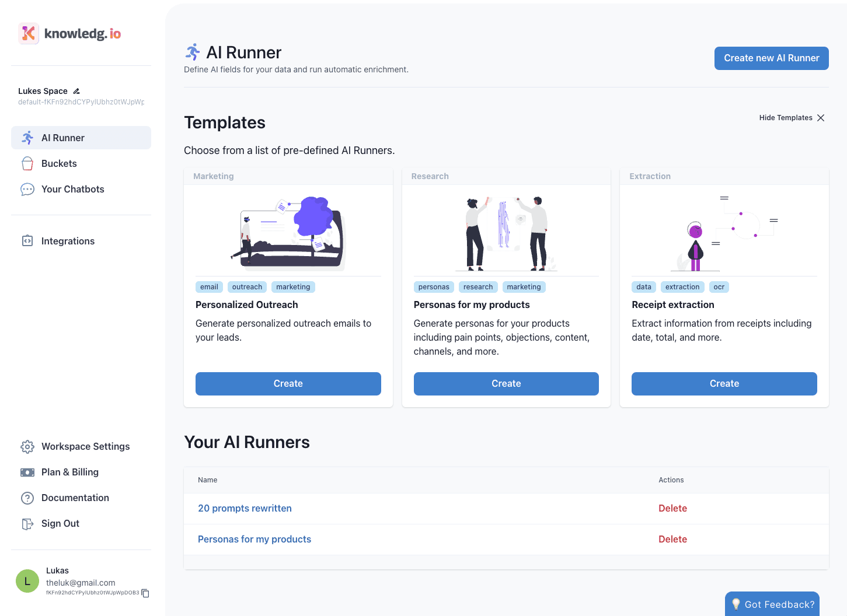847x616 pixels.
Task: Click Lukas's profile avatar
Action: (x=27, y=581)
